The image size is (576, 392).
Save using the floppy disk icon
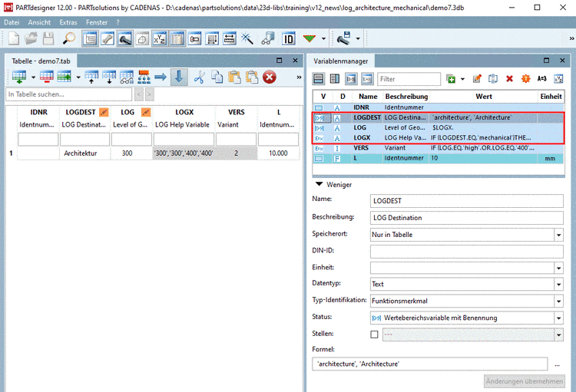coord(48,38)
